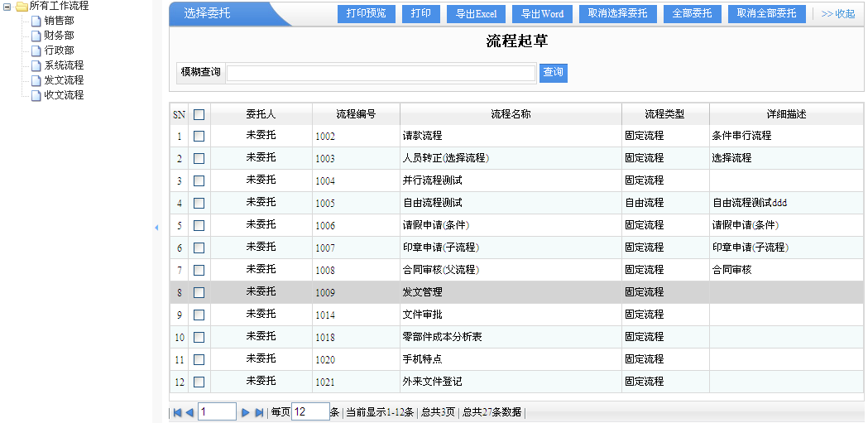Focus the 模糊查询 search input field
This screenshot has height=423, width=868.
(x=381, y=73)
